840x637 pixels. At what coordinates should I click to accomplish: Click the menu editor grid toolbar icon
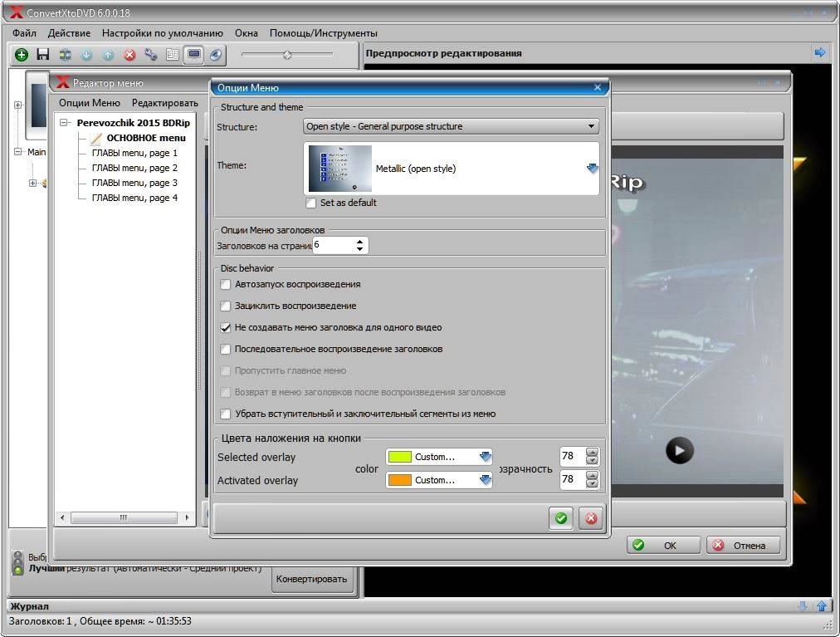pos(173,55)
